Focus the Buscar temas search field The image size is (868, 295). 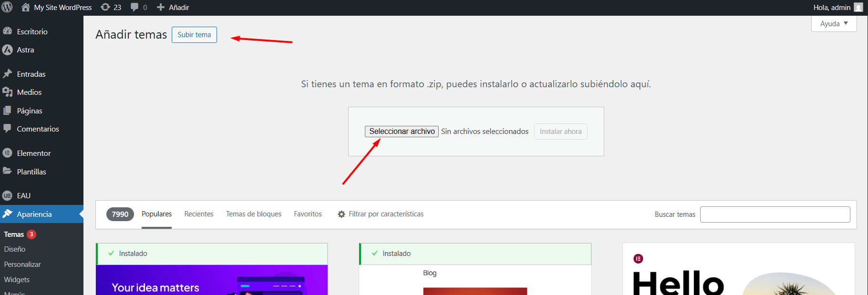click(x=775, y=214)
